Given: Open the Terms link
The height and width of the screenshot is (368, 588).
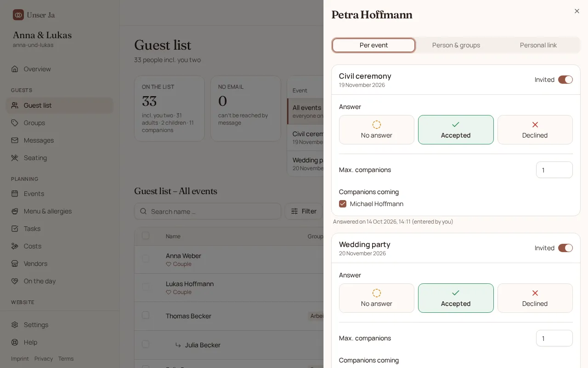Looking at the screenshot, I should (66, 359).
